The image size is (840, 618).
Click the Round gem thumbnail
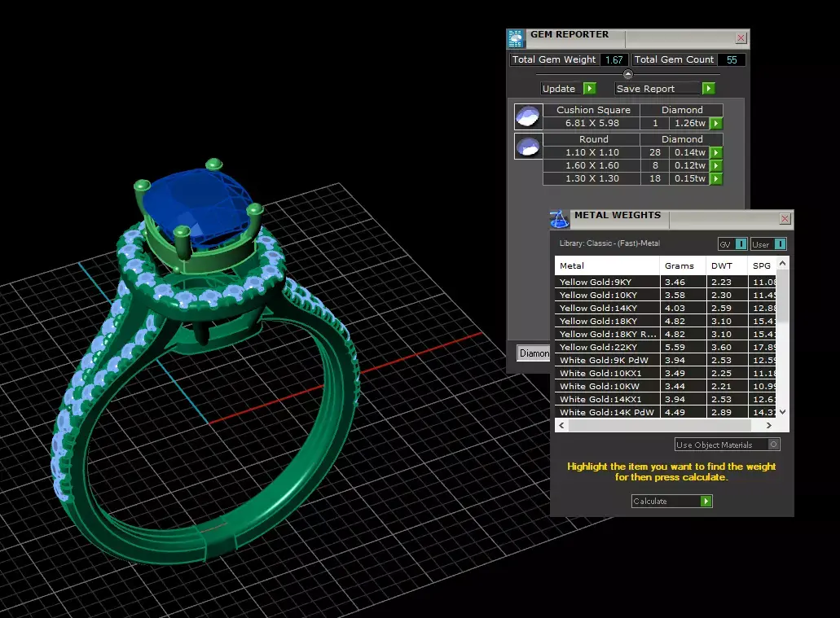coord(528,146)
